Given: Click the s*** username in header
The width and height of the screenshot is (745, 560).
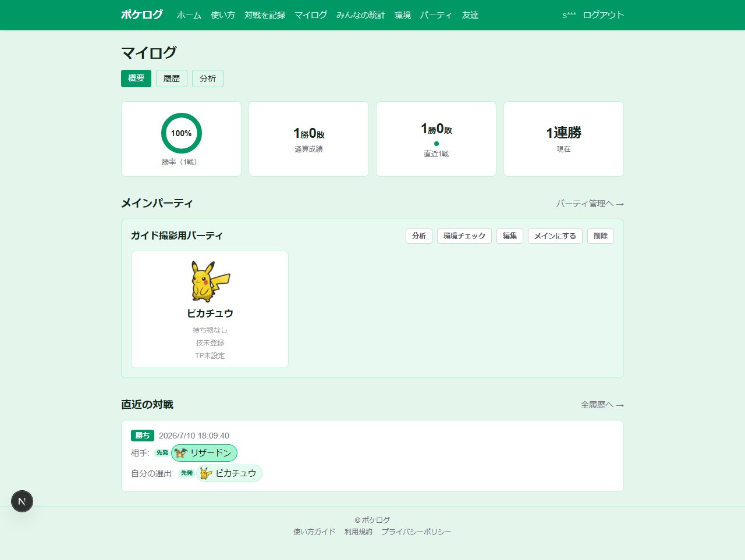Looking at the screenshot, I should point(569,15).
